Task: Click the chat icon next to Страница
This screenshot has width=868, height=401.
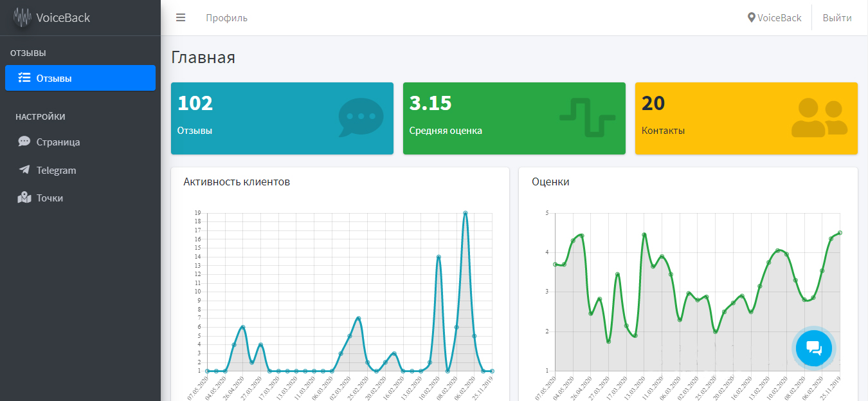Action: click(x=24, y=142)
